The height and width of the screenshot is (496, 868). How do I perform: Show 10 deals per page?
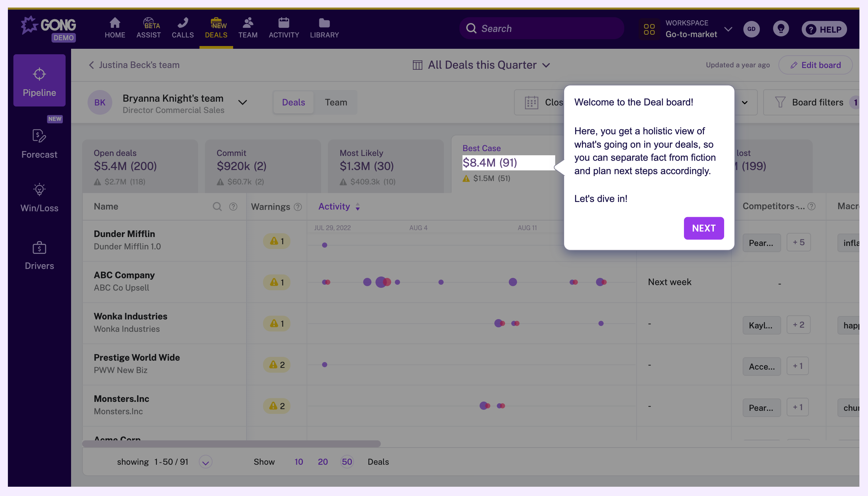click(299, 462)
